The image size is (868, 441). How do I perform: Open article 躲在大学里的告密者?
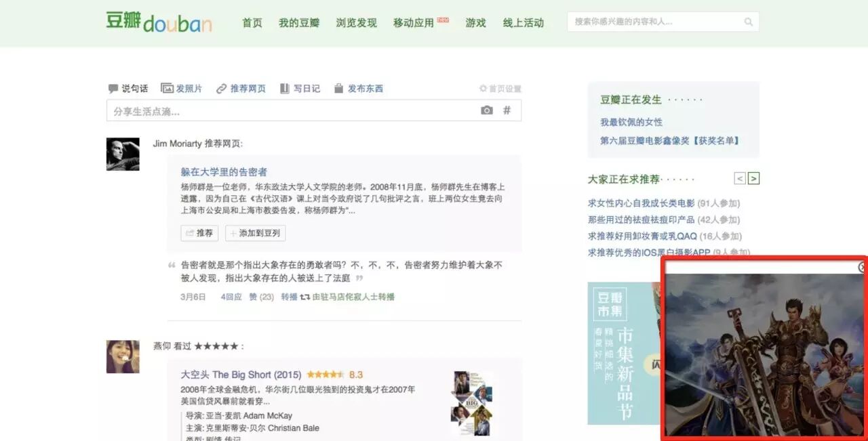click(x=224, y=172)
